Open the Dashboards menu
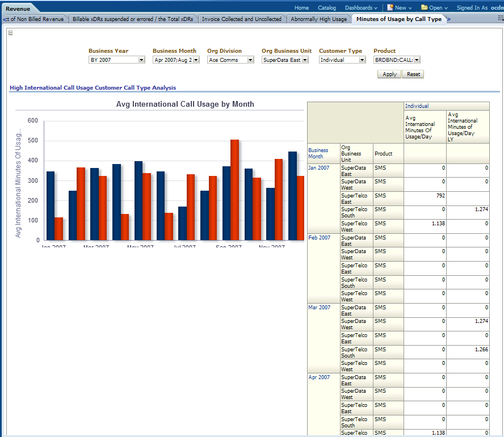The width and height of the screenshot is (504, 437). click(361, 8)
